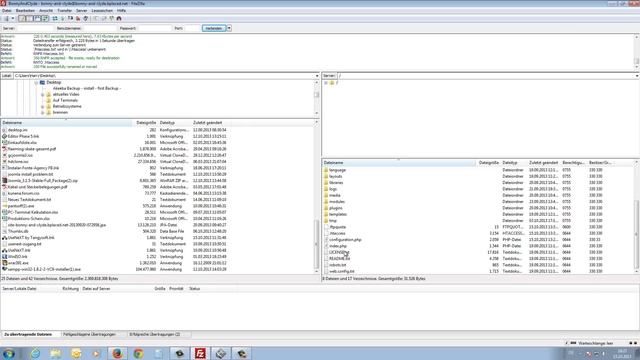Select the templates folder icon on server
The width and height of the screenshot is (640, 360).
click(326, 214)
